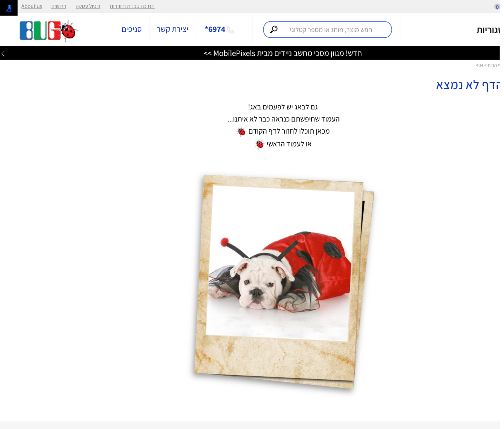Open the יצירת קשר contact page
Viewport: 504px width, 429px height.
click(x=173, y=29)
